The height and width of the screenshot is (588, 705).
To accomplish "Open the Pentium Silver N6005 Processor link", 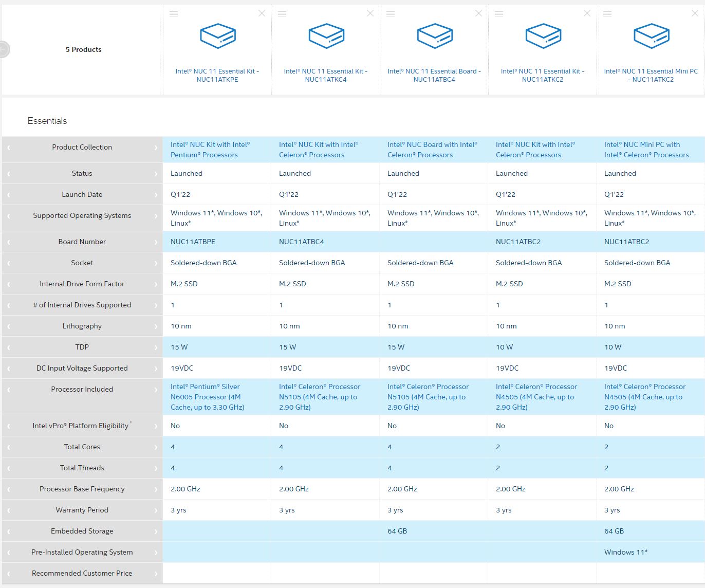I will [207, 397].
